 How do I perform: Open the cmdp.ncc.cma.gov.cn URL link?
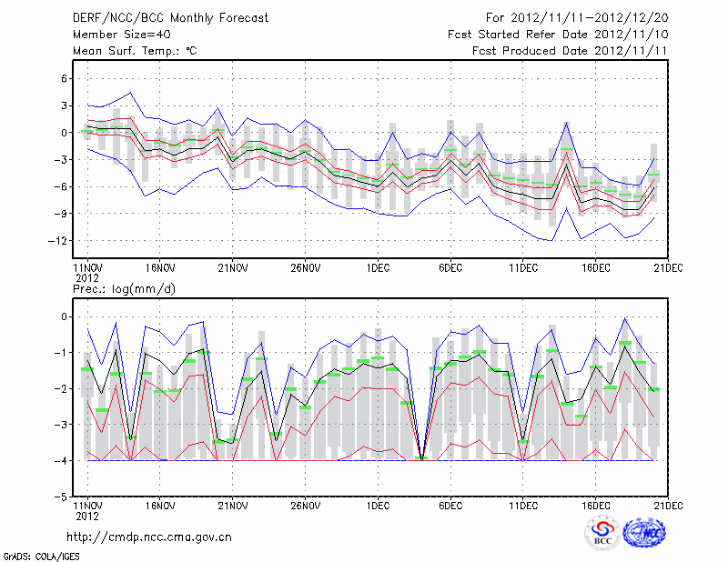pos(149,537)
